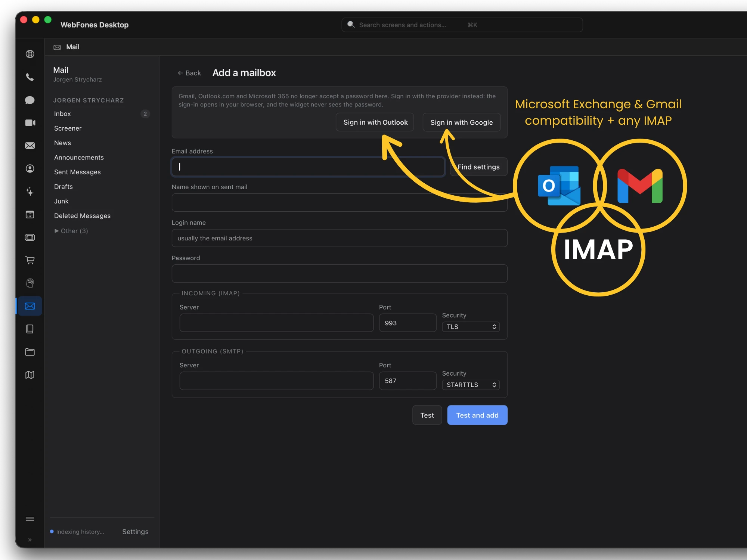
Task: Open the Deleted Messages folder
Action: click(x=102, y=215)
